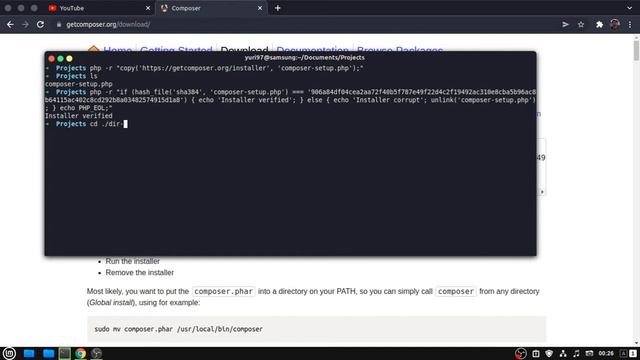
Task: Open the Chrome three-dot menu
Action: [630, 24]
